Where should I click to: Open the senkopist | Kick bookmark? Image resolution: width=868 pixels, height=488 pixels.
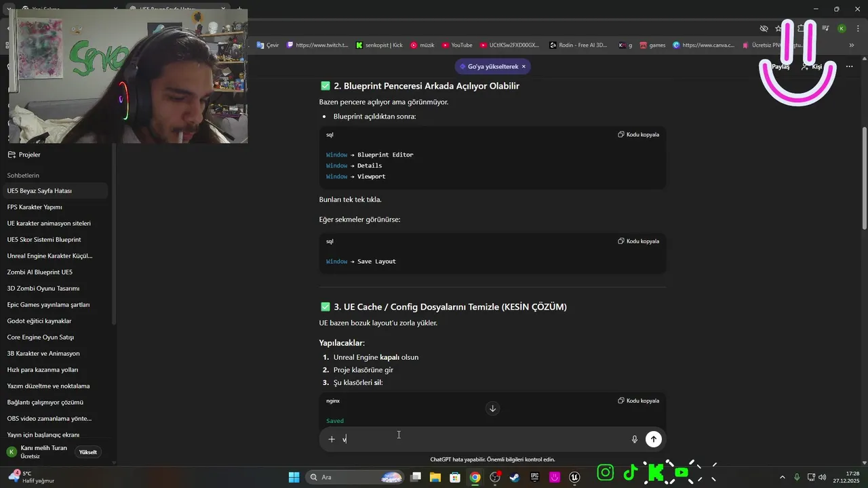[x=379, y=45]
